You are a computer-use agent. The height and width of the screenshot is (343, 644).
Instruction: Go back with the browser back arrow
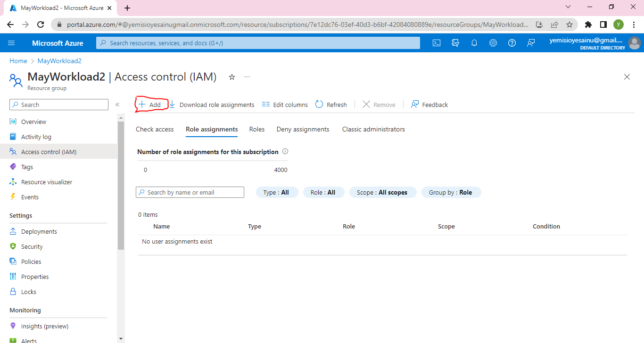point(10,24)
